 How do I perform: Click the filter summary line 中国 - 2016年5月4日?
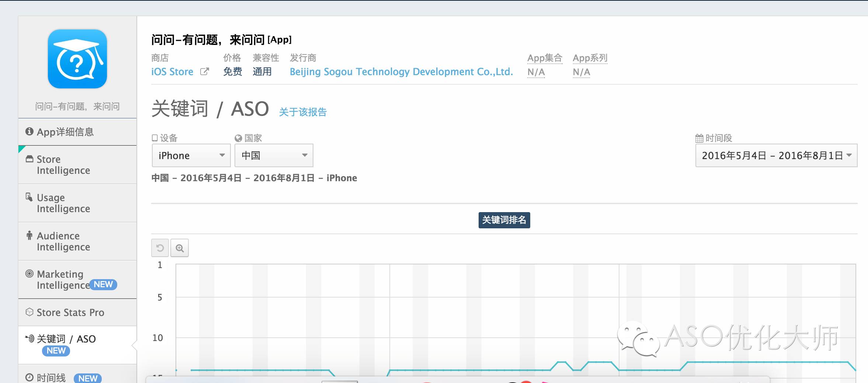pos(254,178)
